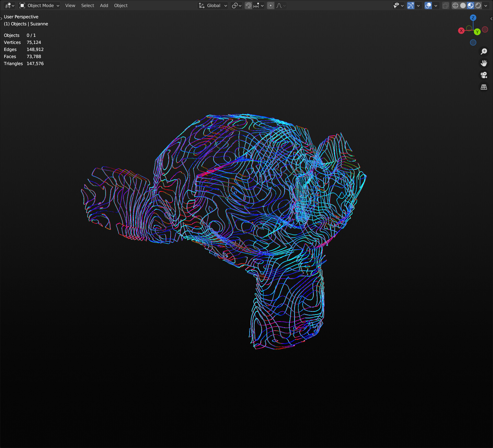Switch to Wireframe viewport shading

(x=455, y=5)
